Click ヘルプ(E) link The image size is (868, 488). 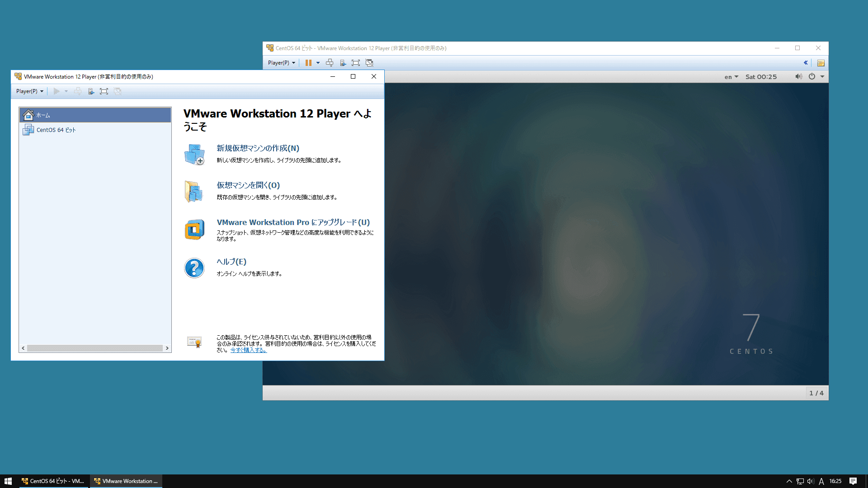(231, 262)
